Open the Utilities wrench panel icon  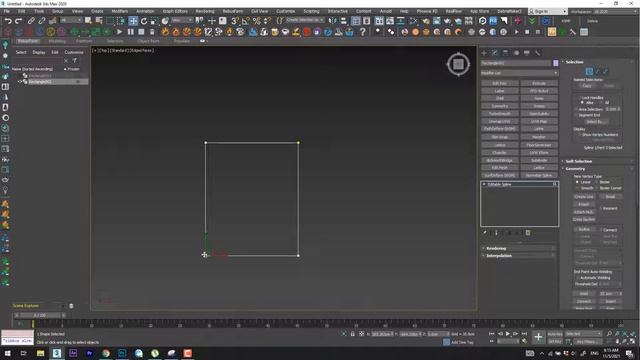[538, 53]
